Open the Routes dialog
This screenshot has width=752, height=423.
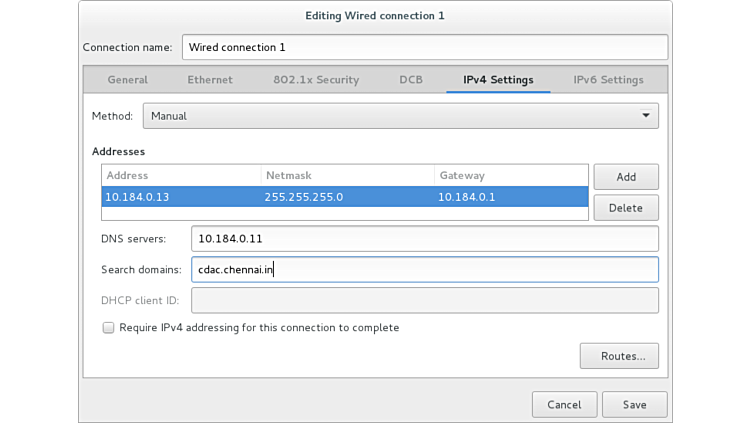coord(619,356)
